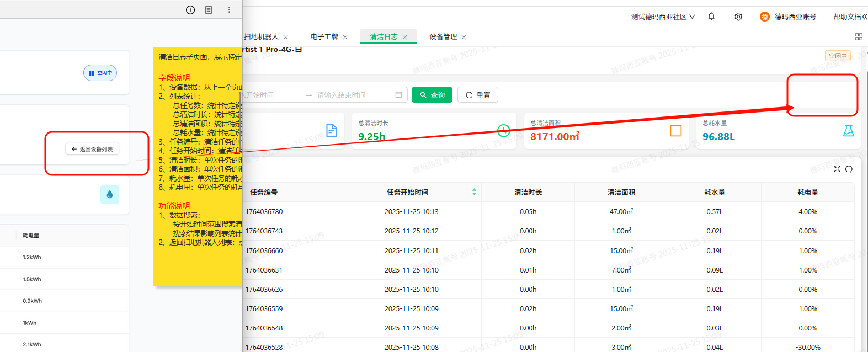
Task: Click the info circle icon in left panel
Action: tap(190, 10)
